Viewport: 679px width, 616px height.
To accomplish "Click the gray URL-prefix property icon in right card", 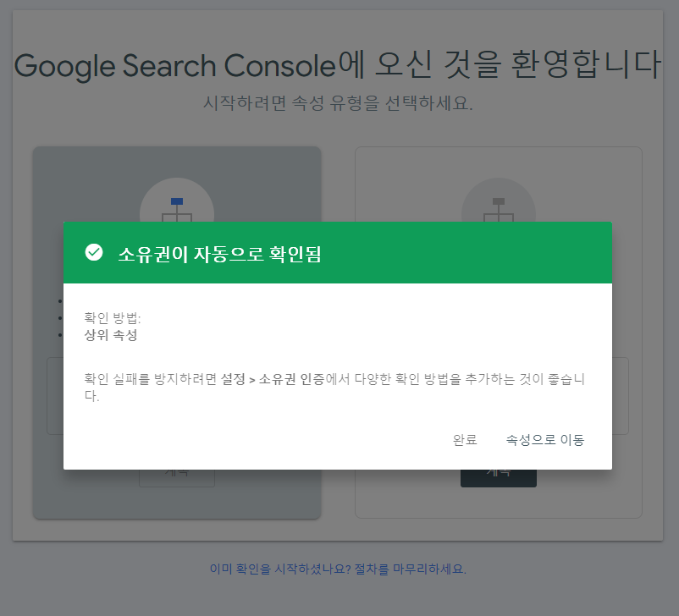I will (499, 210).
